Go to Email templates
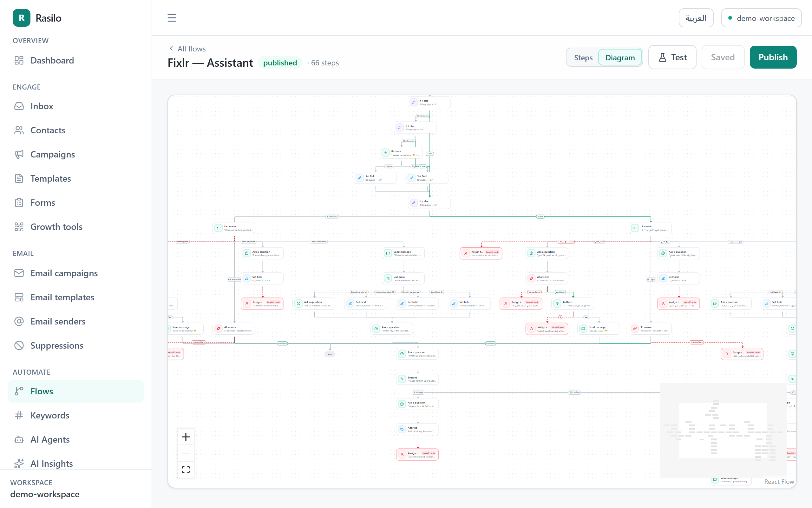This screenshot has width=812, height=508. tap(75, 297)
